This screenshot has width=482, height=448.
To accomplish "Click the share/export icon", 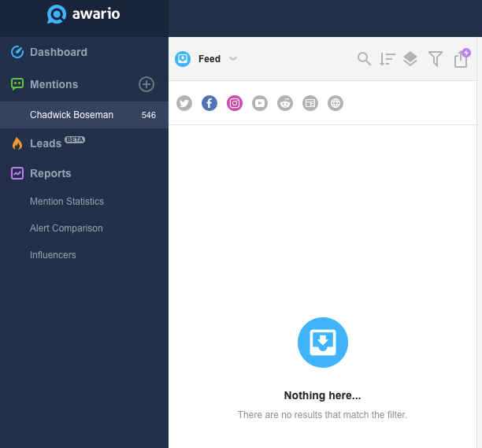I will coord(461,59).
